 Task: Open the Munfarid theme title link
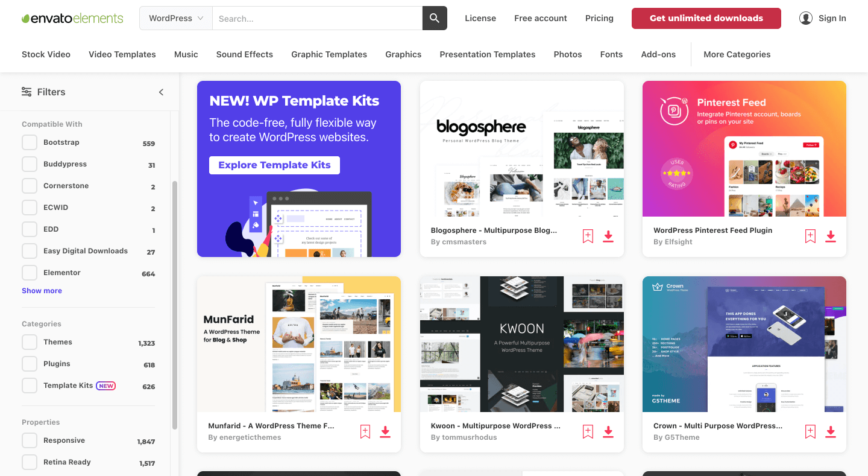click(271, 426)
